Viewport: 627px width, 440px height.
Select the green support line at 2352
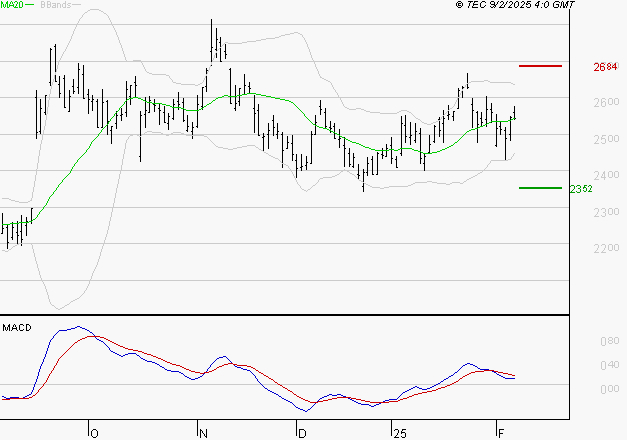(541, 187)
